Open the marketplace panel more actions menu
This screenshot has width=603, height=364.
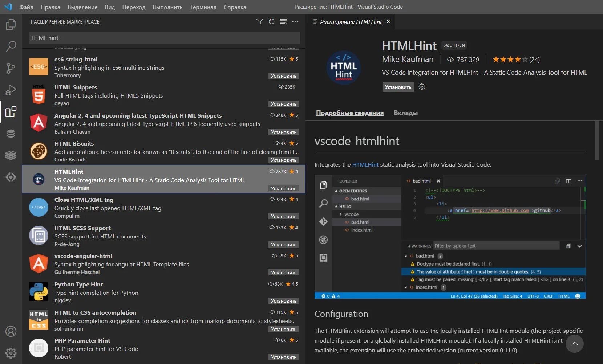(295, 21)
